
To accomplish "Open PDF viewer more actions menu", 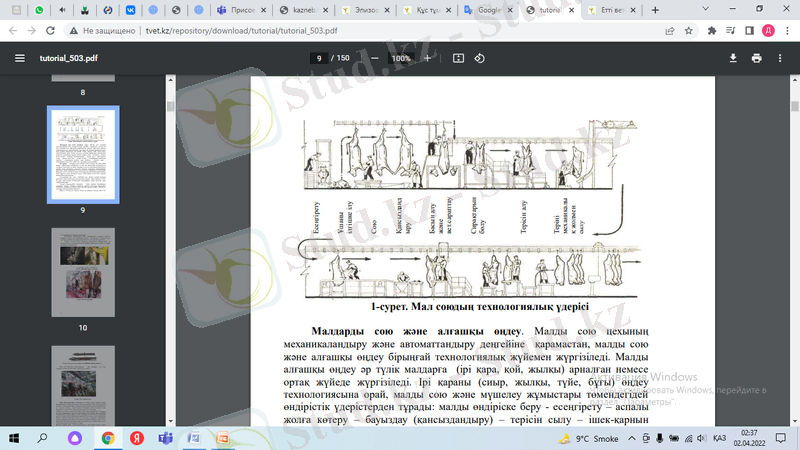I will pyautogui.click(x=780, y=58).
